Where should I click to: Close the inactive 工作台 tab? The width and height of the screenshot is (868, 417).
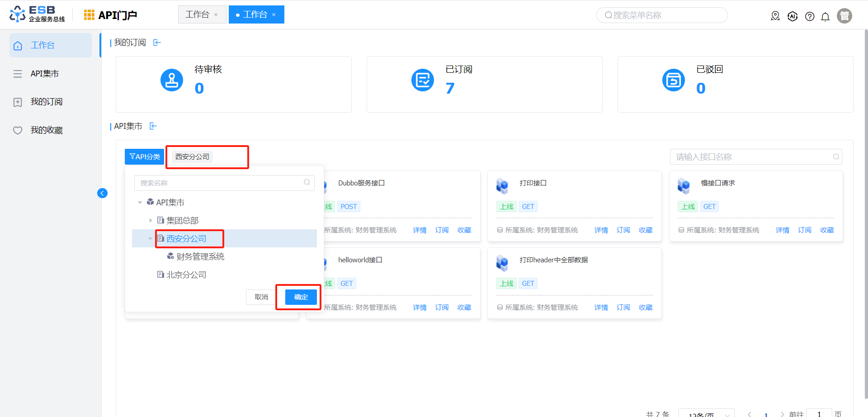pyautogui.click(x=216, y=15)
